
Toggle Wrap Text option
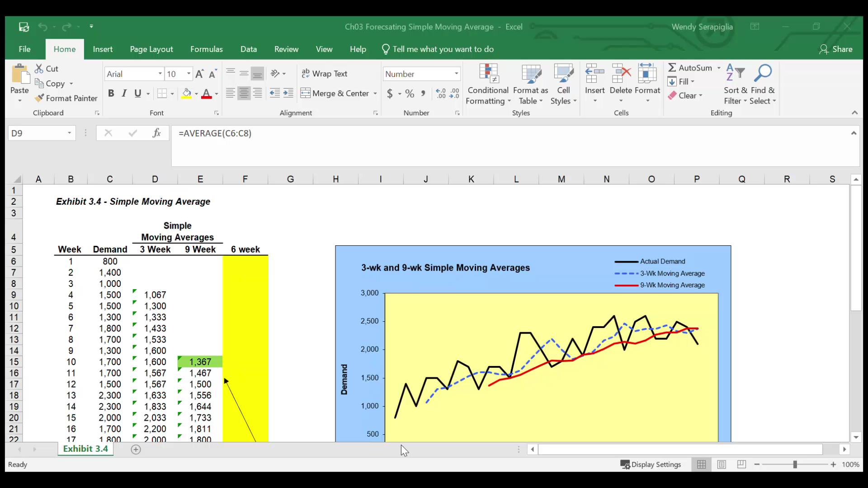point(324,74)
